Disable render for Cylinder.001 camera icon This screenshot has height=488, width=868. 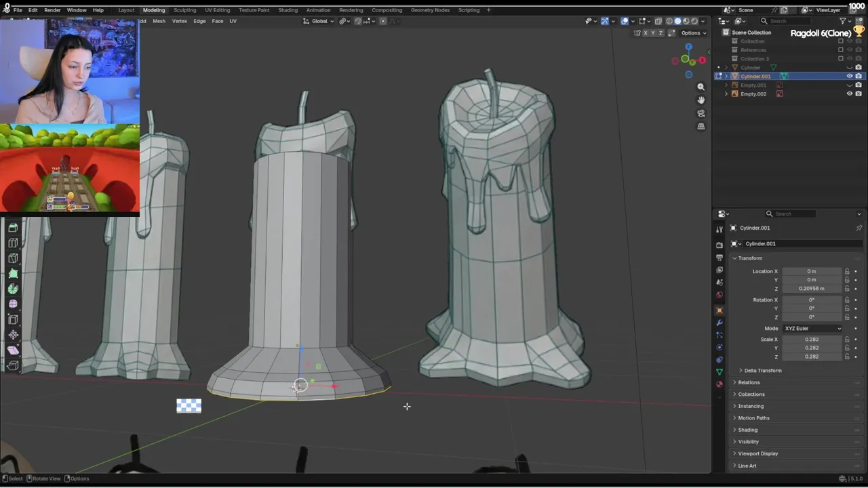[x=859, y=76]
